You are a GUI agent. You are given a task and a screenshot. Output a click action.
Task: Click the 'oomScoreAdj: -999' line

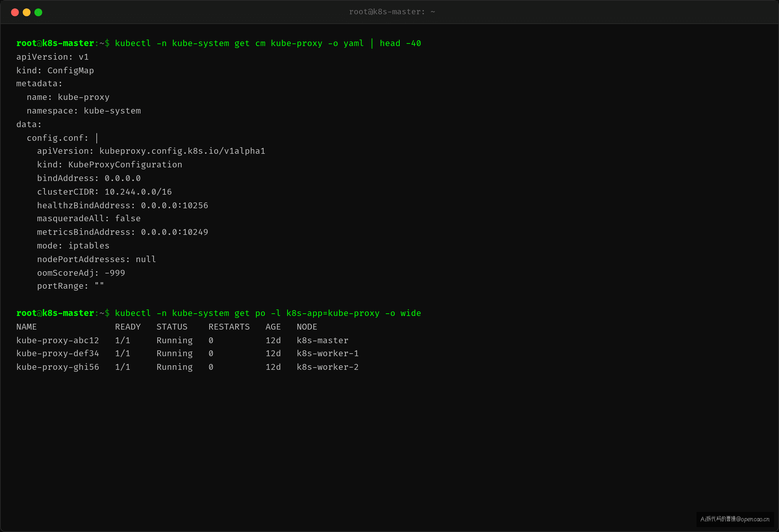(x=81, y=273)
